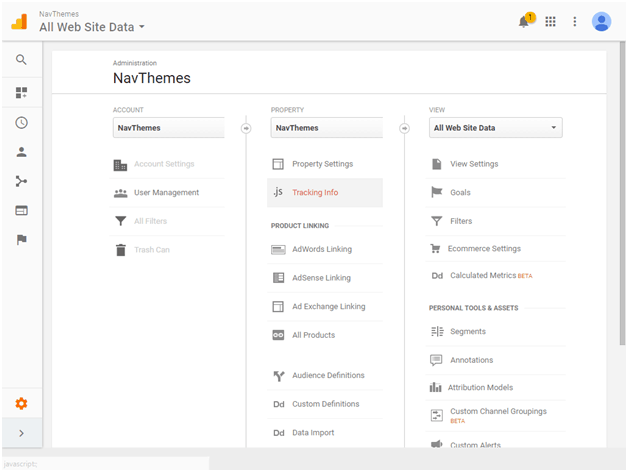
Task: Click the AdSense Linking icon
Action: [x=278, y=278]
